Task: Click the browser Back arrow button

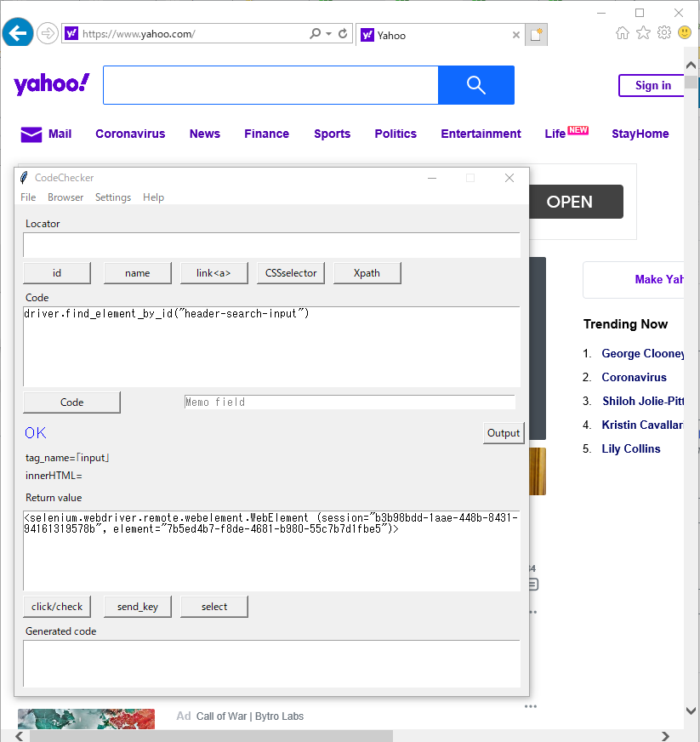Action: [x=18, y=33]
